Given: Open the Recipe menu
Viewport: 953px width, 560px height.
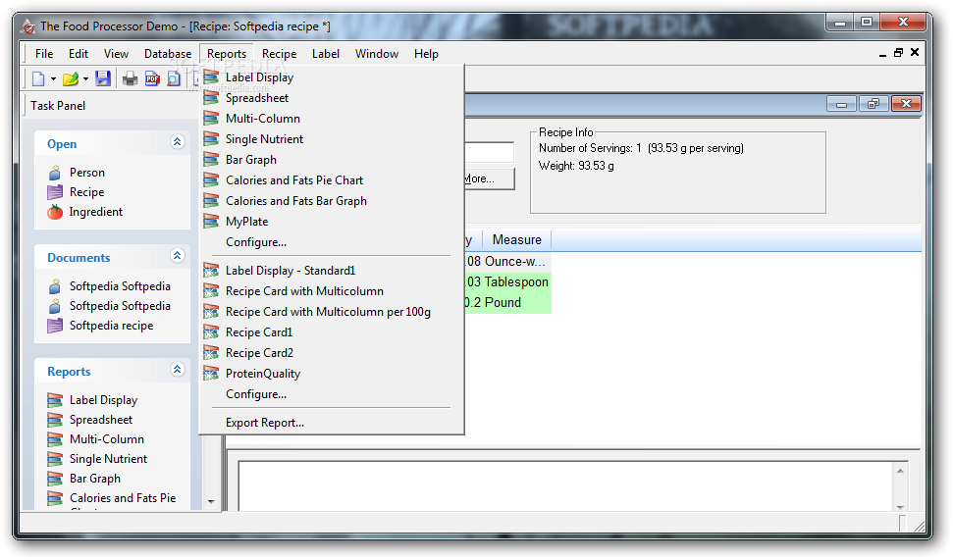Looking at the screenshot, I should (x=280, y=54).
